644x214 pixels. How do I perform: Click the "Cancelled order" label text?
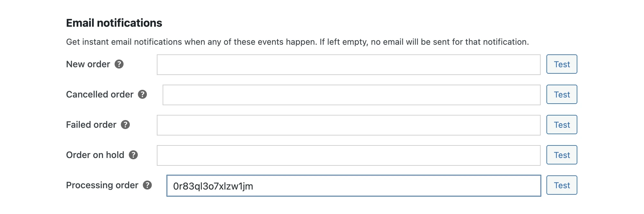pos(99,94)
